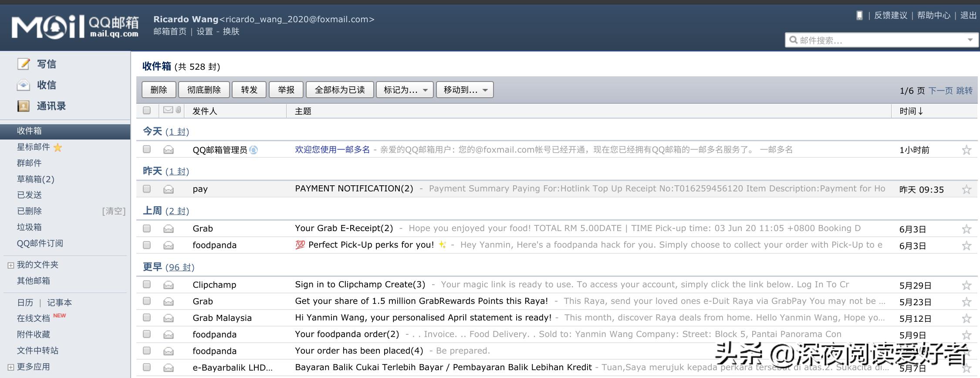This screenshot has width=980, height=378.
Task: Open the 垃圾箱 folder
Action: [x=29, y=227]
